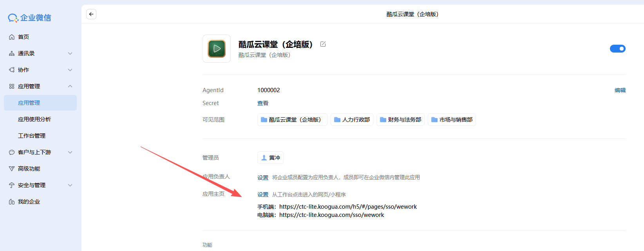Click 设置 link for 应用主页
644x251 pixels.
click(263, 195)
